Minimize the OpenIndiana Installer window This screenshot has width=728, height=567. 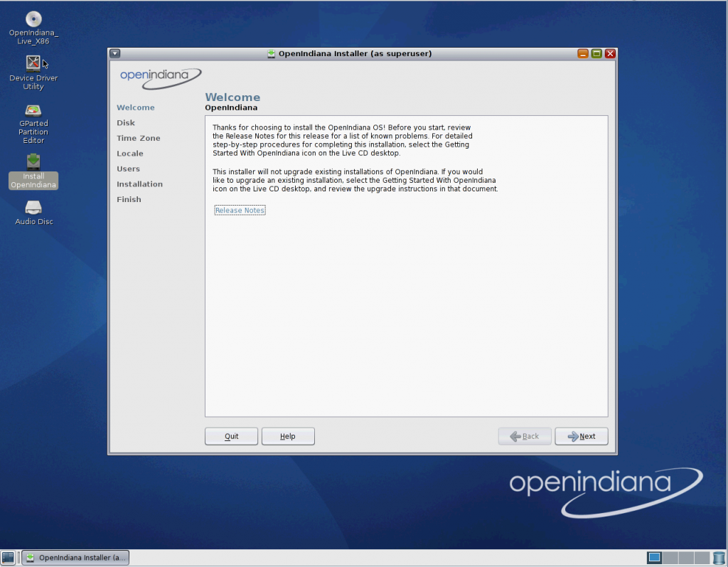583,53
